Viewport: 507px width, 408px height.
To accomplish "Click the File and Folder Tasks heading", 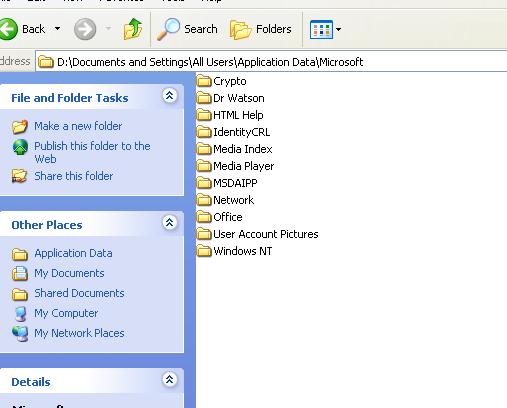I will coord(70,98).
